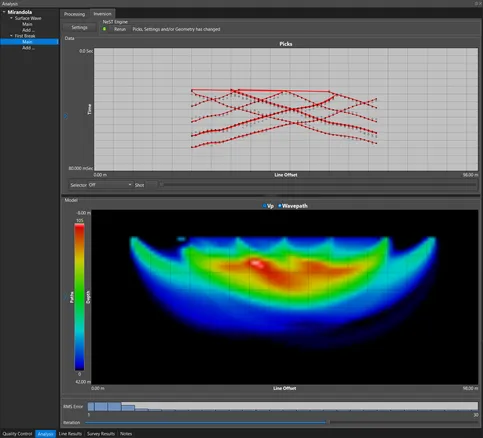This screenshot has width=483, height=438.
Task: Select Main under Surface Wave
Action: (27, 24)
